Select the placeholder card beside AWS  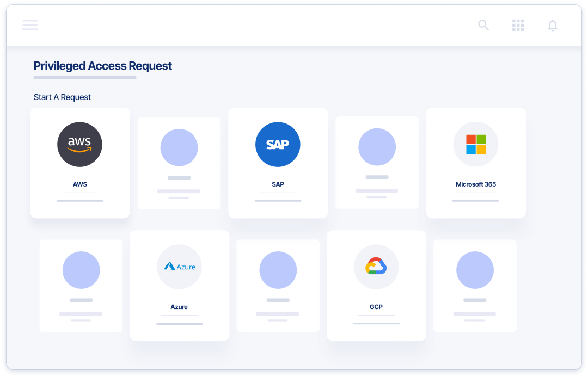179,163
